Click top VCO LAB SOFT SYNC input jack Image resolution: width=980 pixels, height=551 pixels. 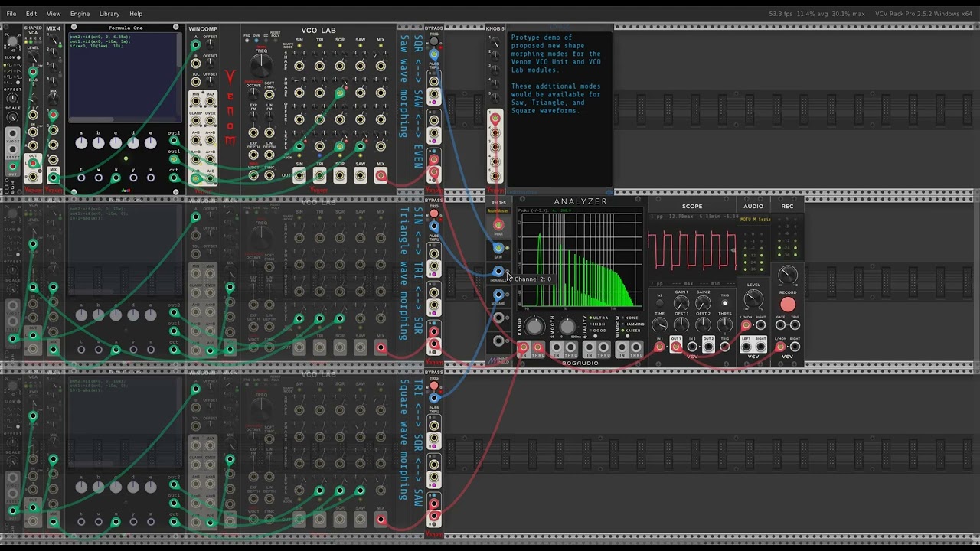pyautogui.click(x=269, y=95)
